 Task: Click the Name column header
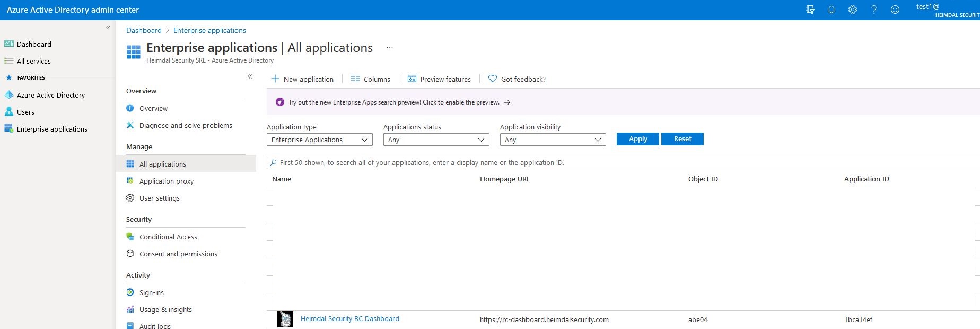click(x=282, y=179)
